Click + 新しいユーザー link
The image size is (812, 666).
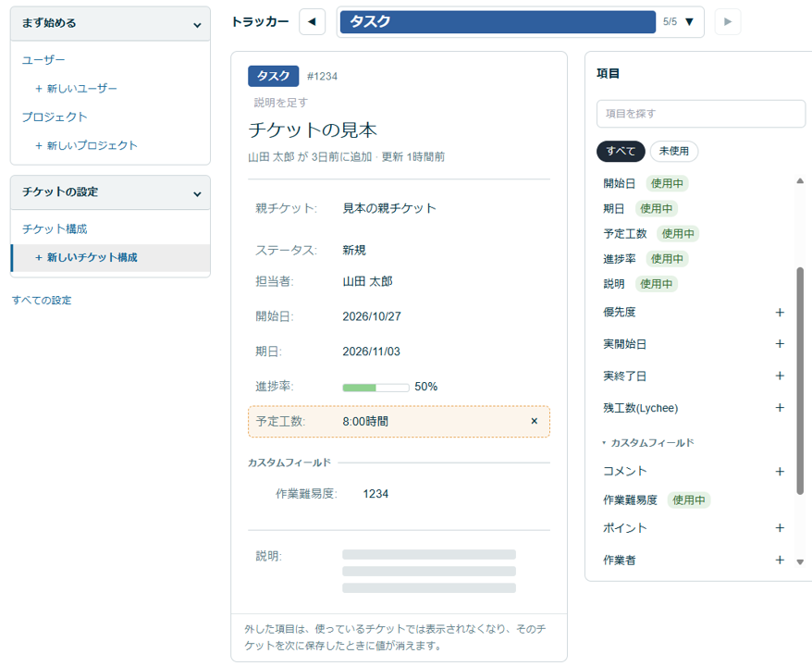pyautogui.click(x=76, y=89)
